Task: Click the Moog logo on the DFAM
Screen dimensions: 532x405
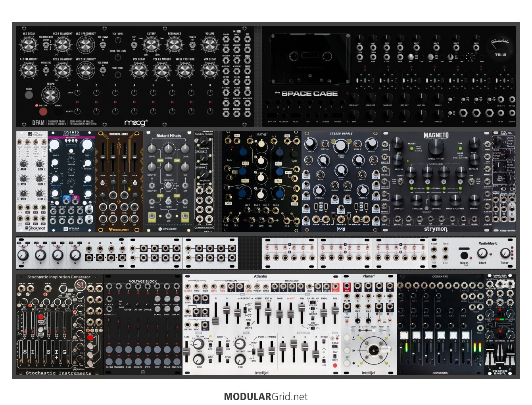Action: coord(136,122)
